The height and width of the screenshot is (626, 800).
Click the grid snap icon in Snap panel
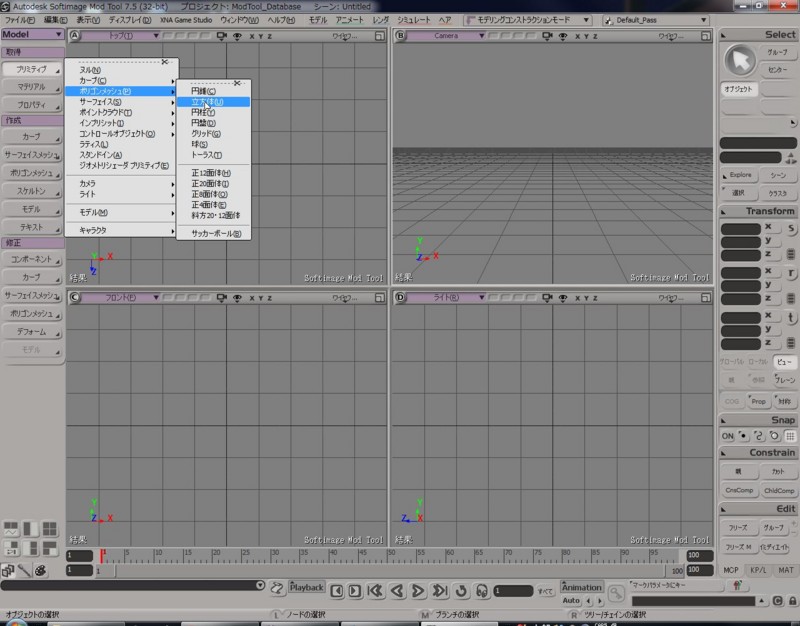(790, 436)
